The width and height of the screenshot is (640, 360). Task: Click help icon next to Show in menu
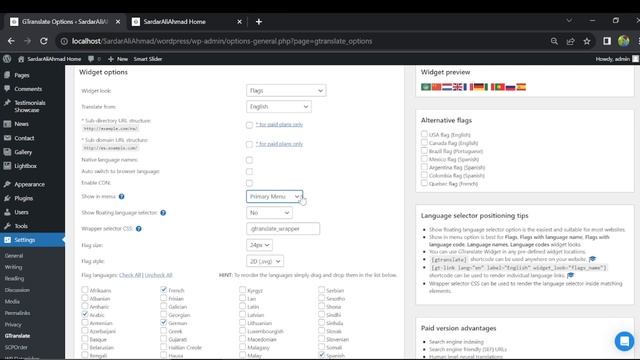121,196
